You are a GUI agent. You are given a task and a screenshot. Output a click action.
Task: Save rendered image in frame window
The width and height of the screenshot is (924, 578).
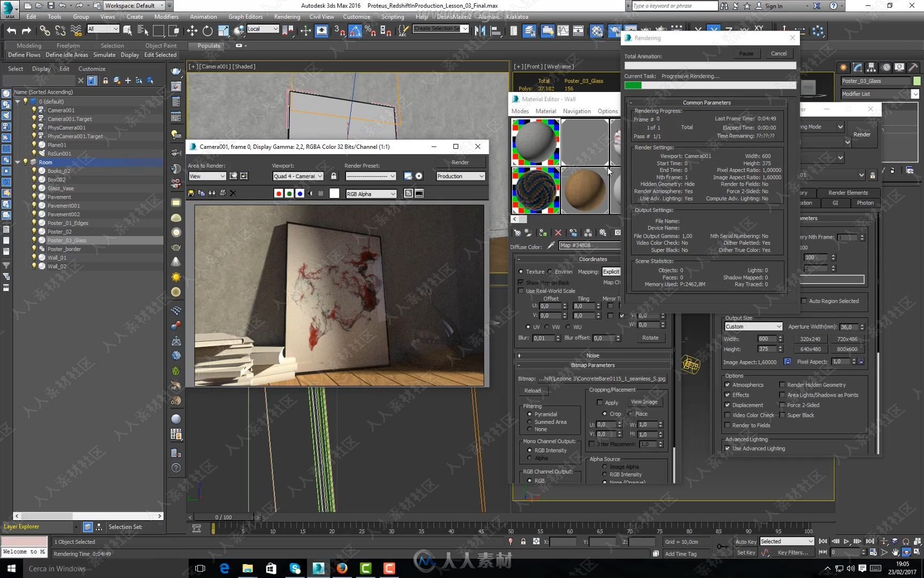[191, 193]
